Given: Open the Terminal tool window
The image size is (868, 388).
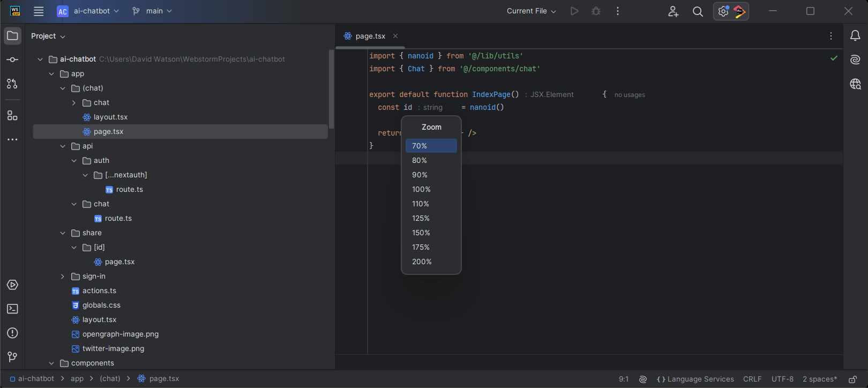Looking at the screenshot, I should [12, 309].
